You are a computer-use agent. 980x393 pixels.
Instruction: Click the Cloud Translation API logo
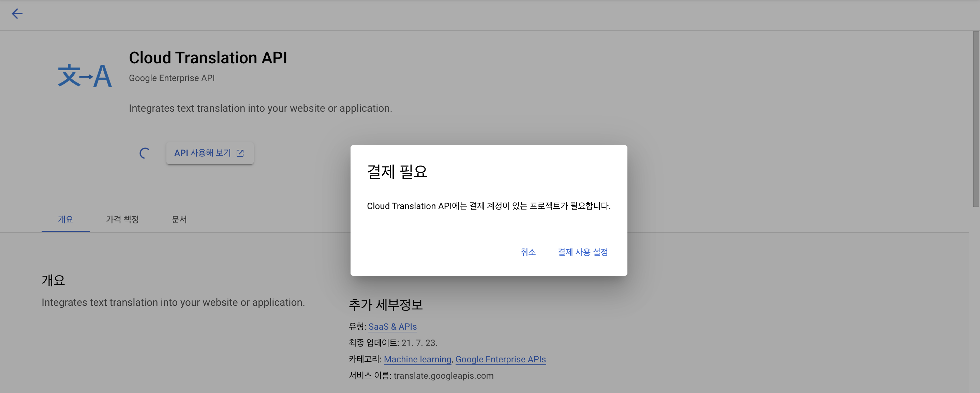[85, 76]
